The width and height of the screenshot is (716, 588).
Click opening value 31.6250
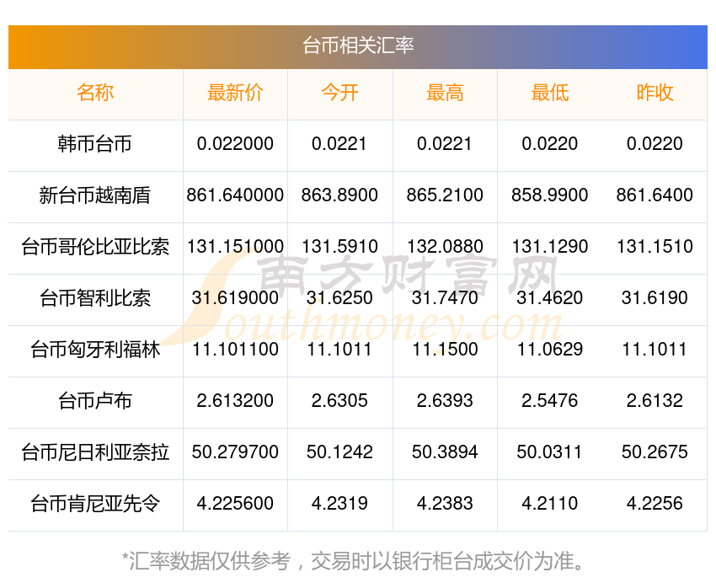click(339, 298)
